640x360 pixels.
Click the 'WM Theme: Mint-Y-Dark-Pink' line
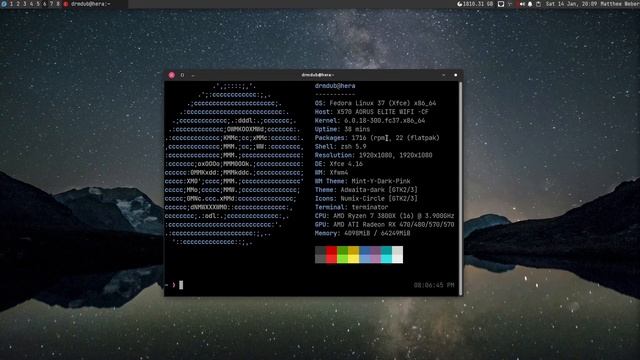[x=362, y=181]
